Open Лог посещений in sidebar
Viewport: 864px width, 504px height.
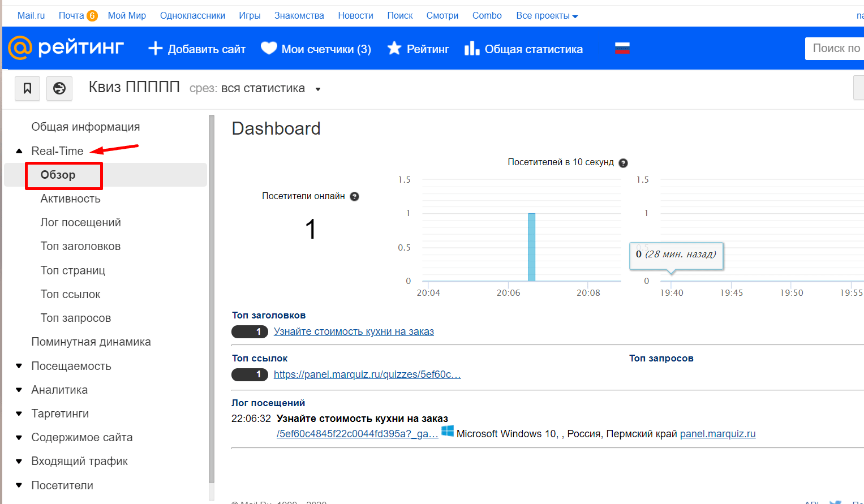coord(80,222)
